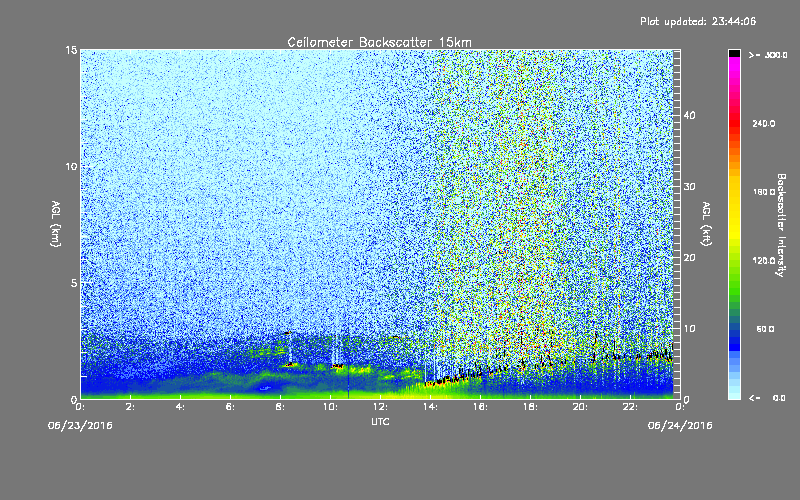This screenshot has height=500, width=800.
Task: Click the 06/23/2016 start date label
Action: pyautogui.click(x=80, y=426)
